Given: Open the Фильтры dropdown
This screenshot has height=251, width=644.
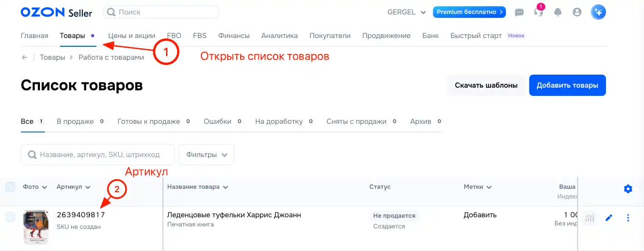Looking at the screenshot, I should pos(206,155).
